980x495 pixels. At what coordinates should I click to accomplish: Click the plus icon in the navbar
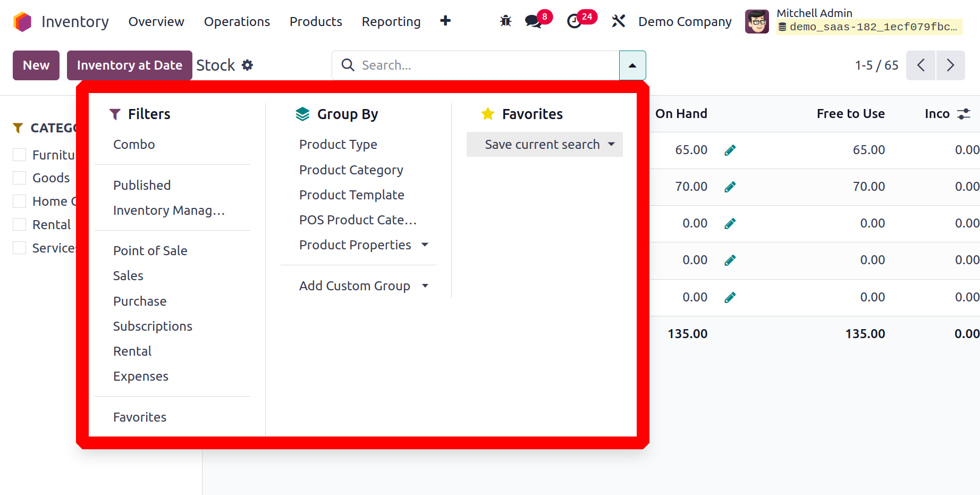[445, 21]
